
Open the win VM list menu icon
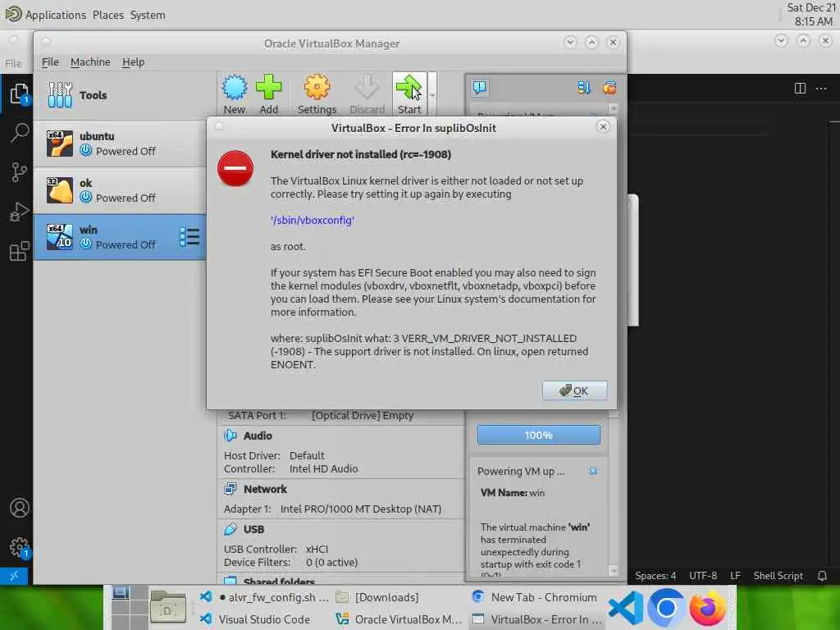pyautogui.click(x=189, y=237)
